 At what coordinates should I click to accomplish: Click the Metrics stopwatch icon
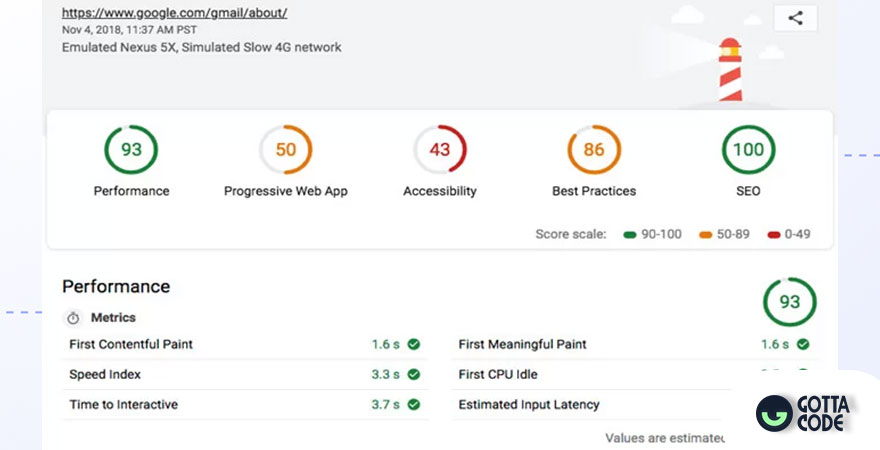click(x=73, y=318)
